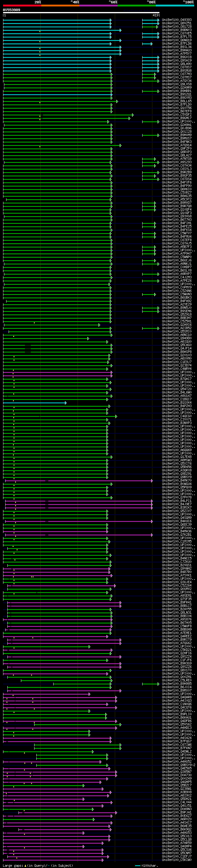
Task: Click hit label UniRef100_C6T7M3
Action: [x=177, y=74]
